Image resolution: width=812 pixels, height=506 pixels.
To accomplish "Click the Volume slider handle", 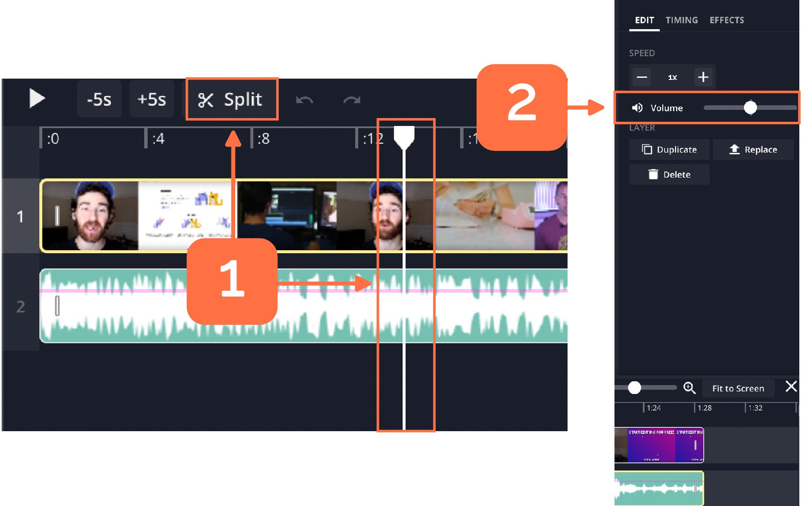I will tap(750, 108).
